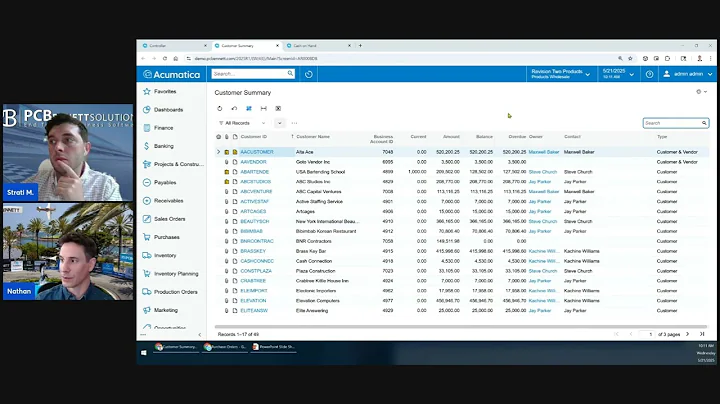Open the browser three-dot menu

[x=710, y=58]
